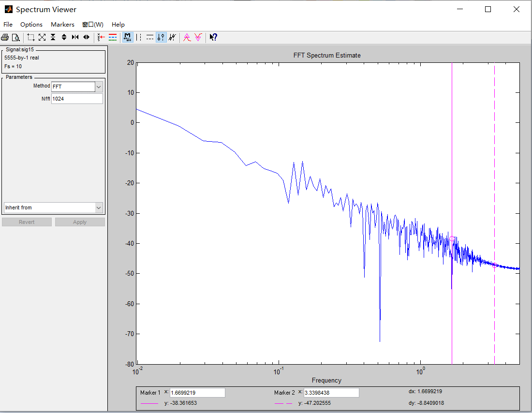Click the Marker 1 x value field
This screenshot has height=413, width=532.
pyautogui.click(x=197, y=393)
